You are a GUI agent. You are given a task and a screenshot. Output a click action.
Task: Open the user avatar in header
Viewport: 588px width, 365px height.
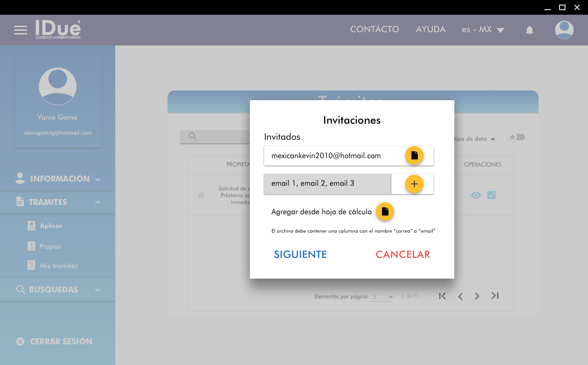[564, 30]
